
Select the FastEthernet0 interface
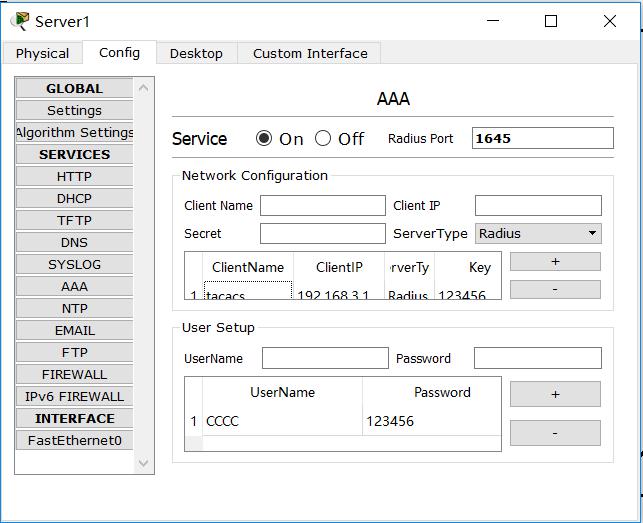click(x=74, y=441)
